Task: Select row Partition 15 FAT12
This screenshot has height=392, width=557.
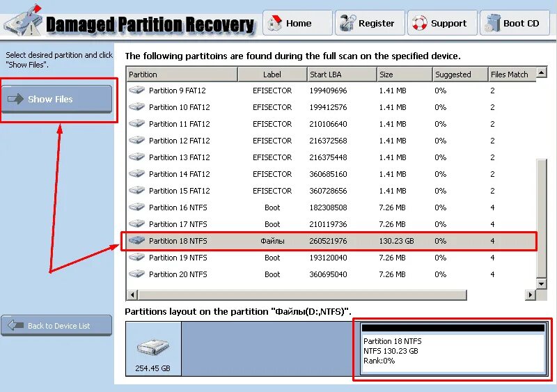Action: 331,191
